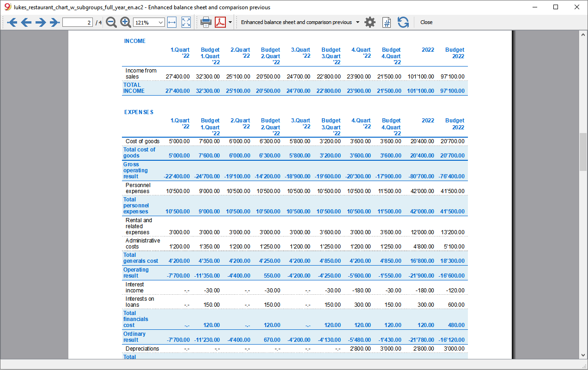Image resolution: width=588 pixels, height=370 pixels.
Task: Go to the next page
Action: [x=41, y=22]
